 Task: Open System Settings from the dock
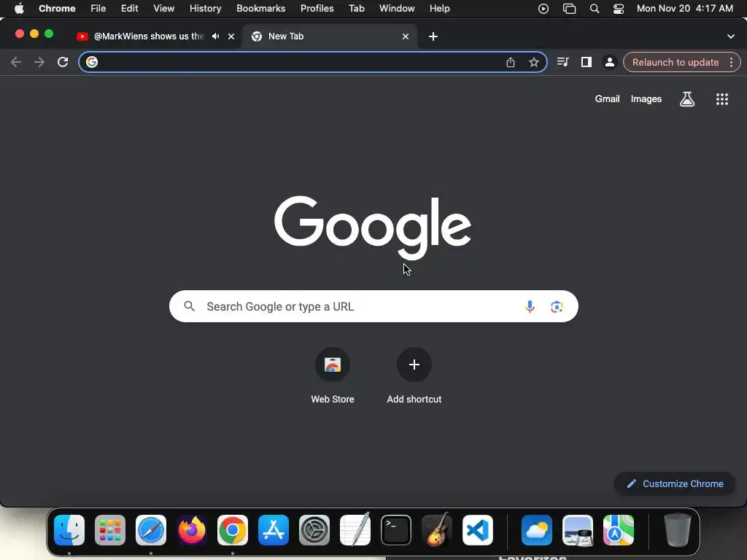point(314,530)
